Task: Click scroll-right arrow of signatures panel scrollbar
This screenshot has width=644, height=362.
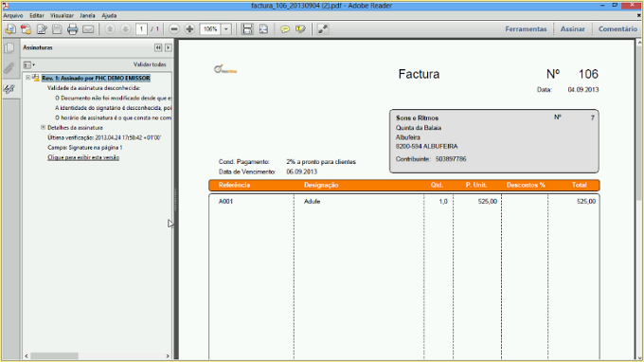Action: [168, 355]
